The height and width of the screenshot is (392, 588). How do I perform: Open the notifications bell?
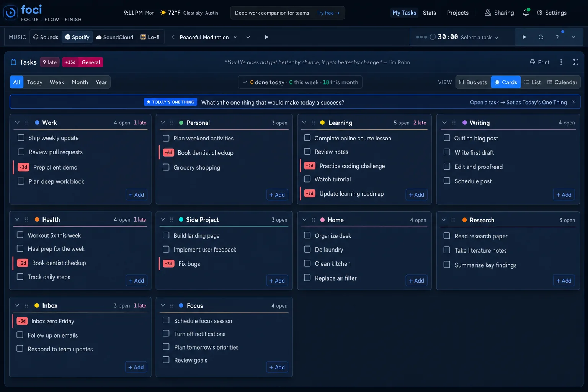[x=526, y=13]
